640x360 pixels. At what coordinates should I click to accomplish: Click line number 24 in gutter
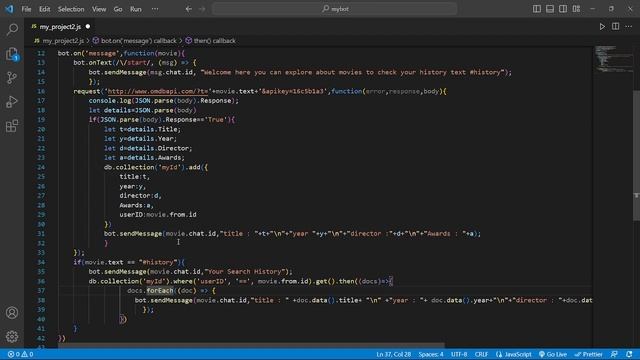point(41,167)
